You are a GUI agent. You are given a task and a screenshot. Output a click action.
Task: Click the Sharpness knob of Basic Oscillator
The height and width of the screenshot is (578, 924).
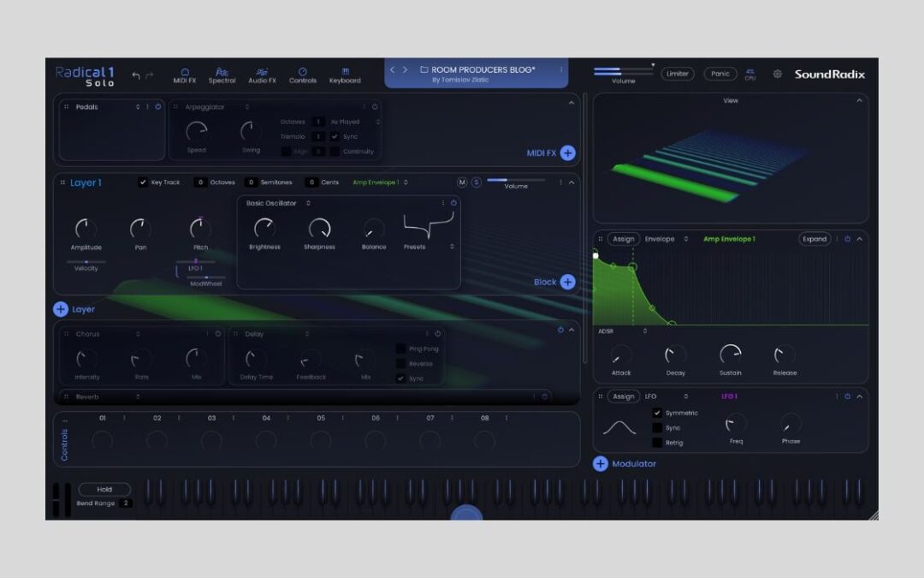[x=319, y=229]
